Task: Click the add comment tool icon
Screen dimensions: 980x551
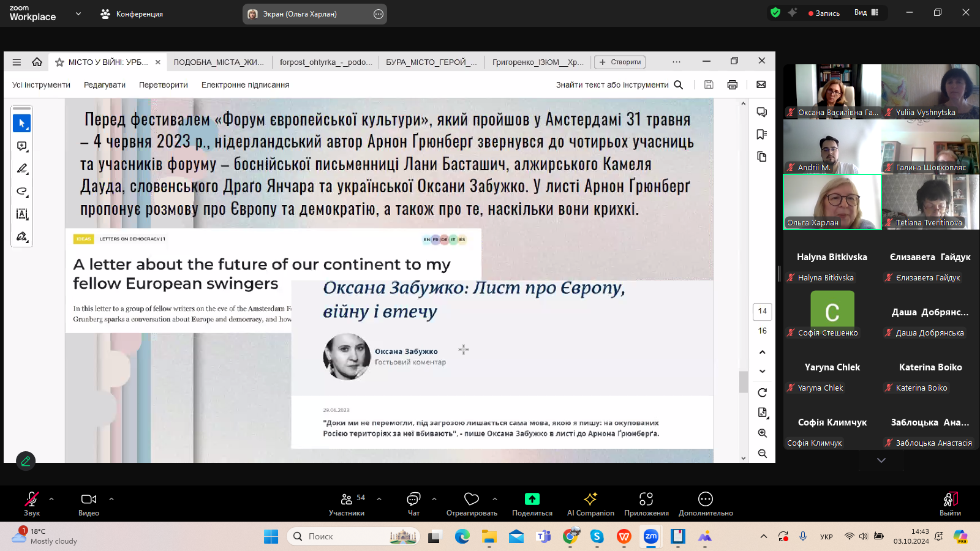Action: [21, 146]
